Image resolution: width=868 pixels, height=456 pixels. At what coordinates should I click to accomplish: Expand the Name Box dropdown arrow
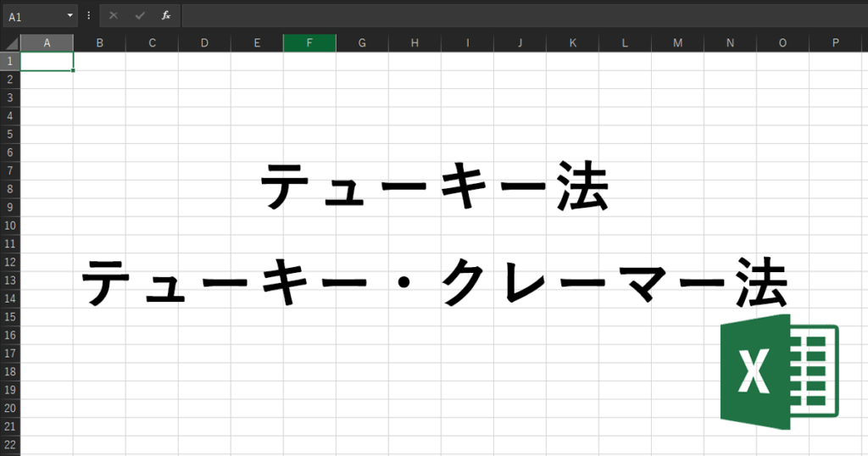(70, 16)
